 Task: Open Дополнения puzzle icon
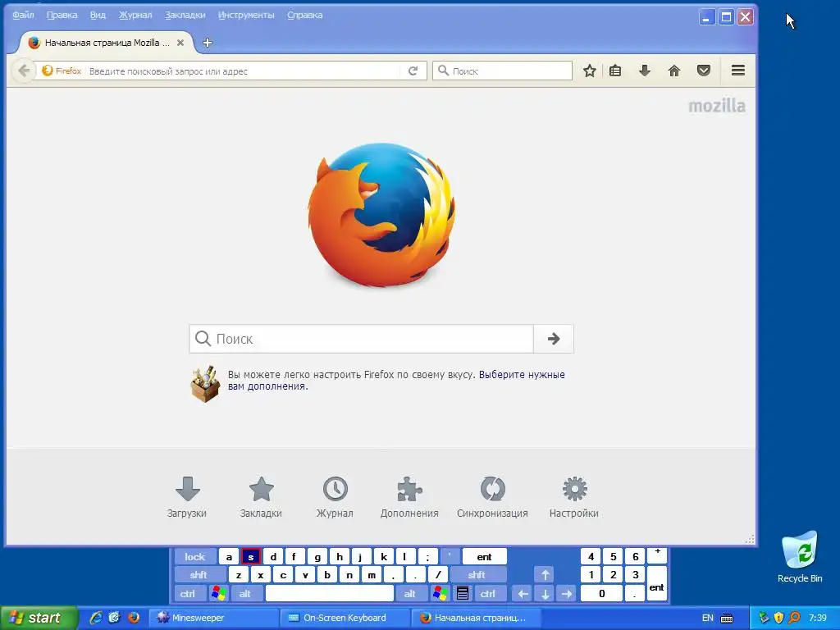[x=410, y=498]
